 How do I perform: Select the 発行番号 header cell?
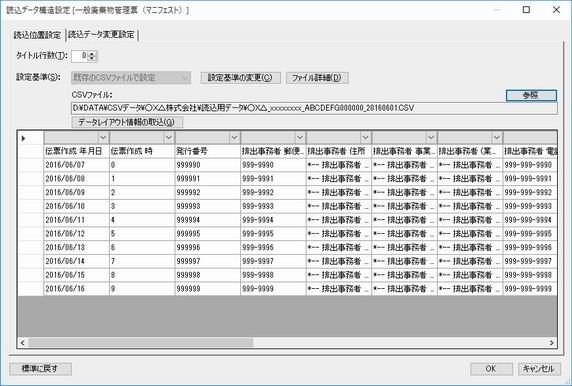pos(208,151)
